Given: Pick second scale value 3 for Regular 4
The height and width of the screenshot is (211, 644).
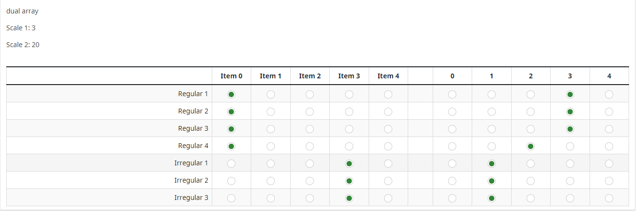Looking at the screenshot, I should coord(570,146).
